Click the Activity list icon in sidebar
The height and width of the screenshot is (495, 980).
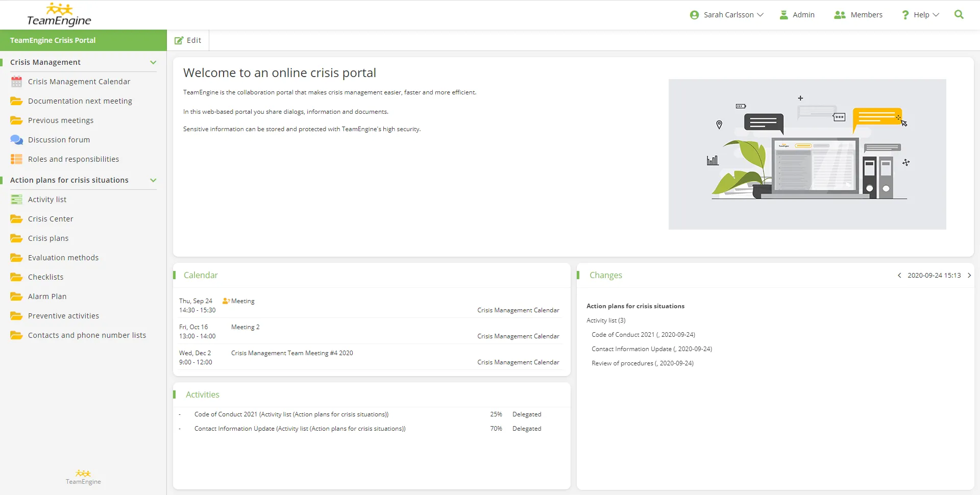point(17,200)
